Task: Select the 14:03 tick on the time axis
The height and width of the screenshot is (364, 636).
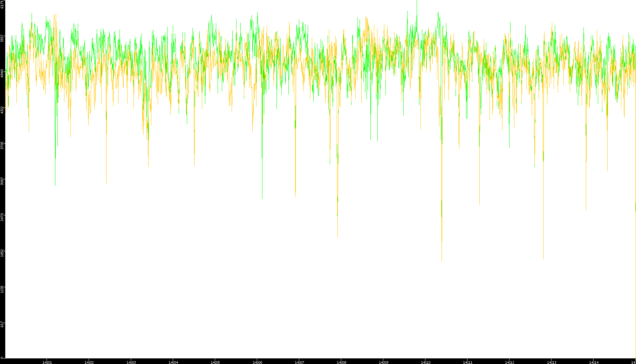Action: tap(131, 362)
